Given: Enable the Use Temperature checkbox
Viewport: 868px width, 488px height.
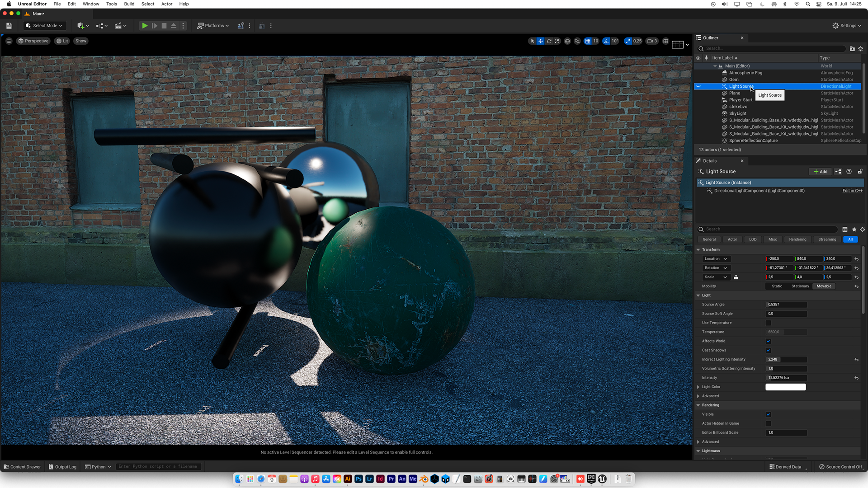Looking at the screenshot, I should 768,323.
